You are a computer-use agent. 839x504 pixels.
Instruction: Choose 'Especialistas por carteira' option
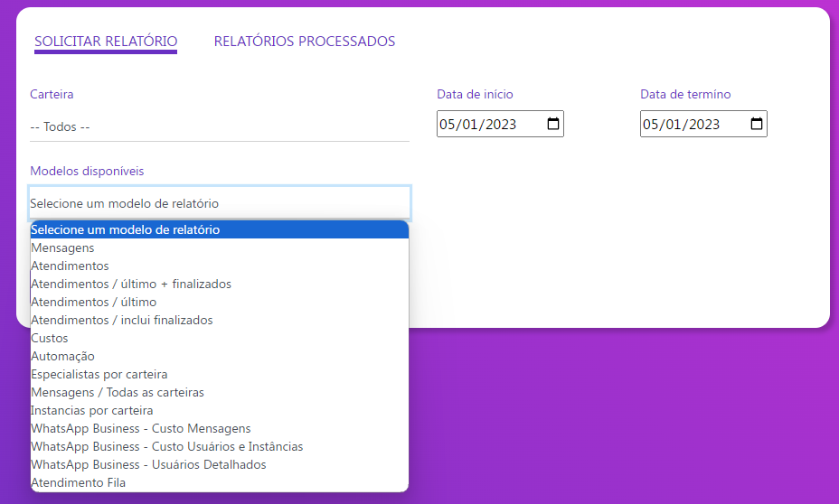coord(220,374)
